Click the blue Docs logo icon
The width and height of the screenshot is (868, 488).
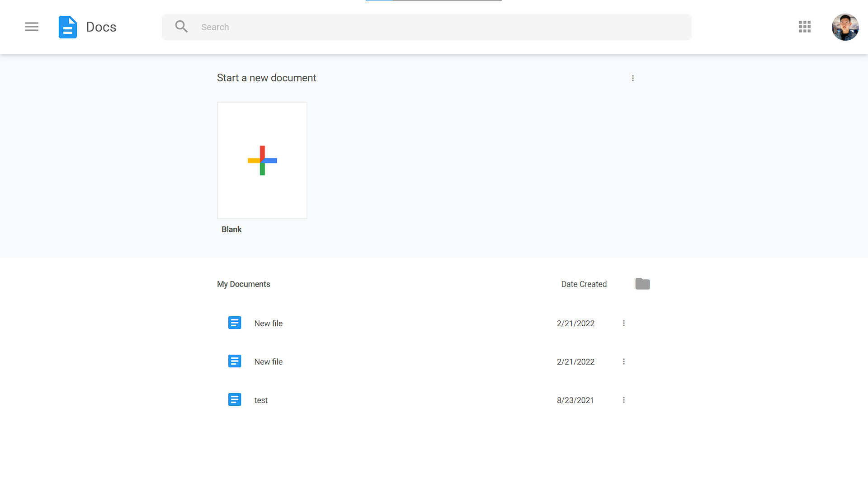68,27
